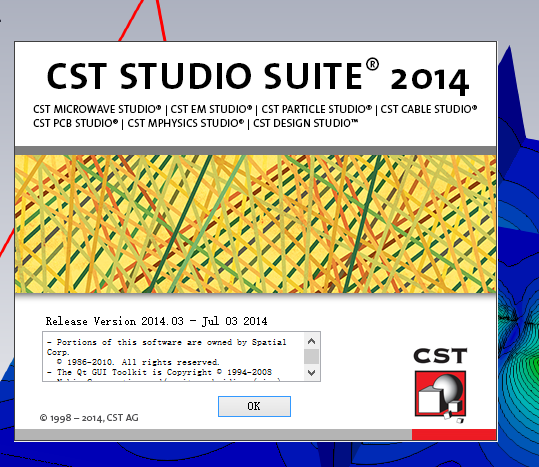Click the red CST cube and sphere logo
539x467 pixels.
click(x=440, y=396)
